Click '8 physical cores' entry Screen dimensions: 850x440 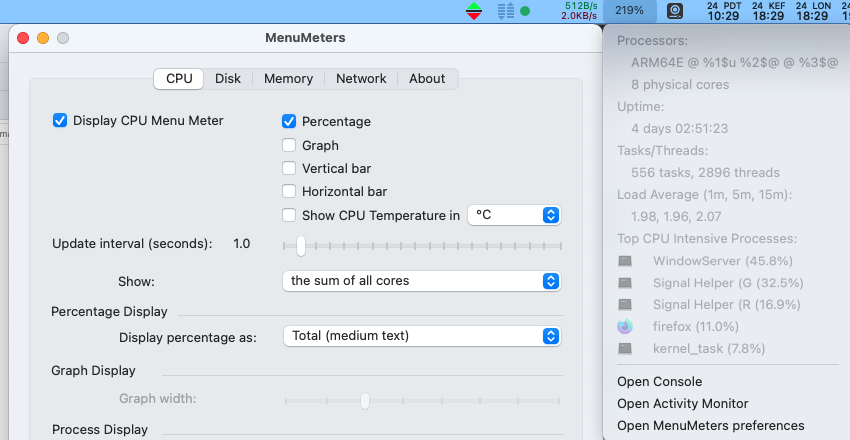click(680, 85)
